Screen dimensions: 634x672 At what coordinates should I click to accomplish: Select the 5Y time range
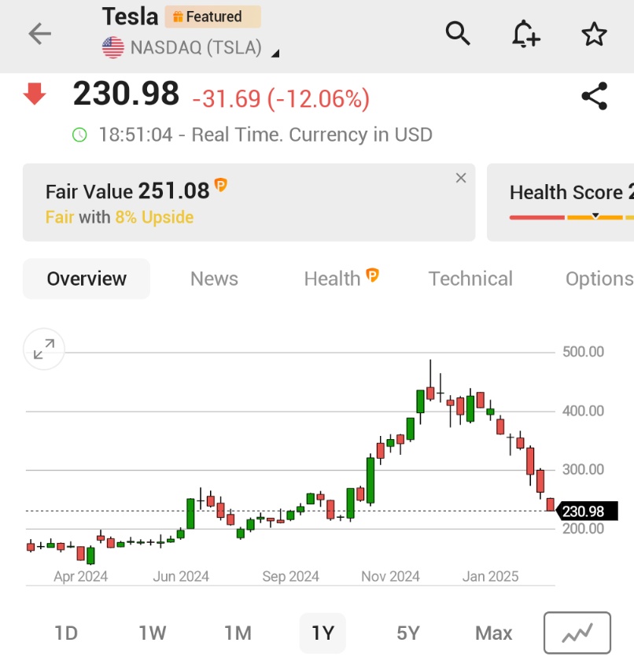coord(407,633)
